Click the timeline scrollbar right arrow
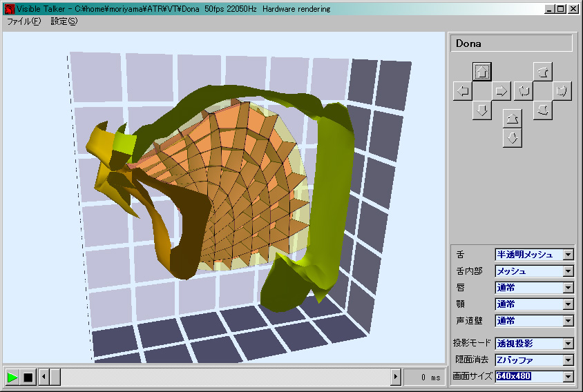This screenshot has height=392, width=583. (396, 377)
